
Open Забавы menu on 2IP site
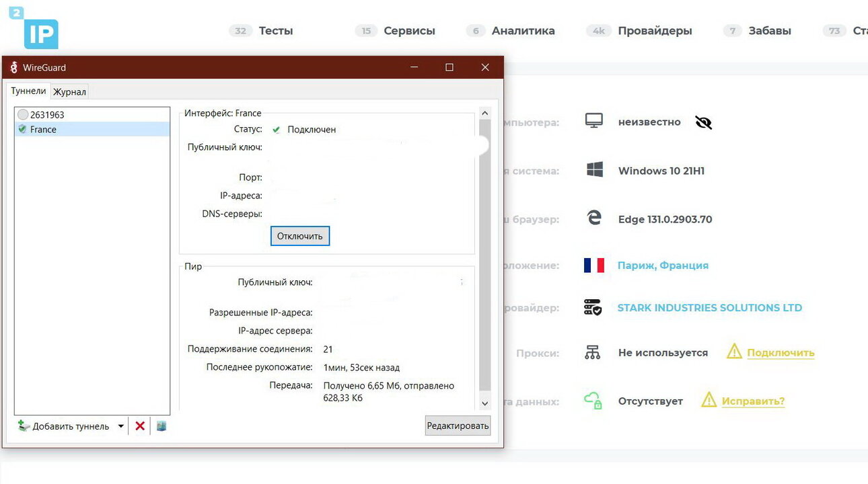click(770, 30)
